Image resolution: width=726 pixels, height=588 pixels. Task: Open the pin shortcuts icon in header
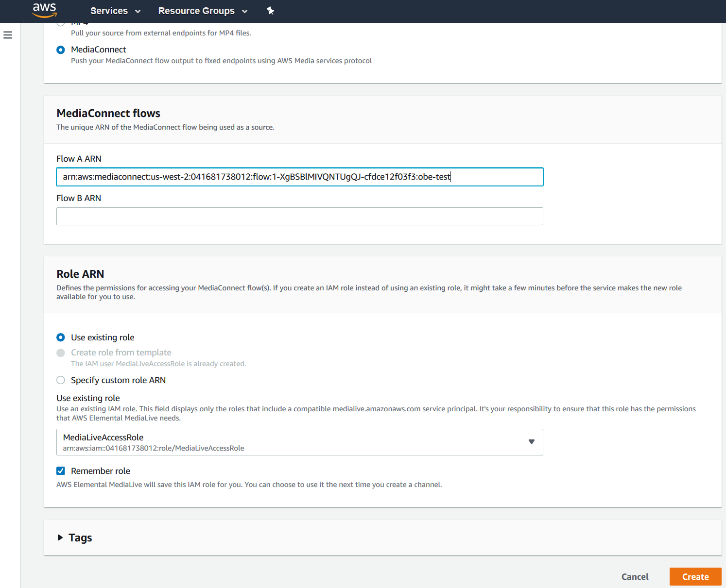(271, 11)
